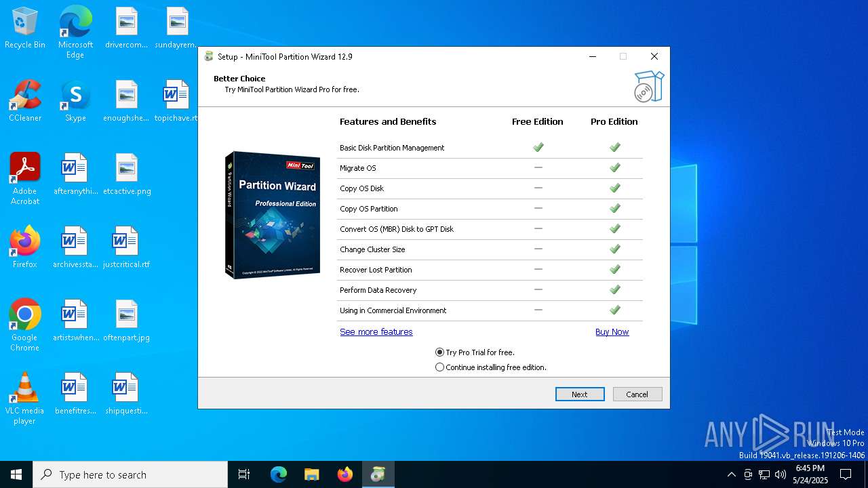Click the Cancel button

[x=637, y=394]
